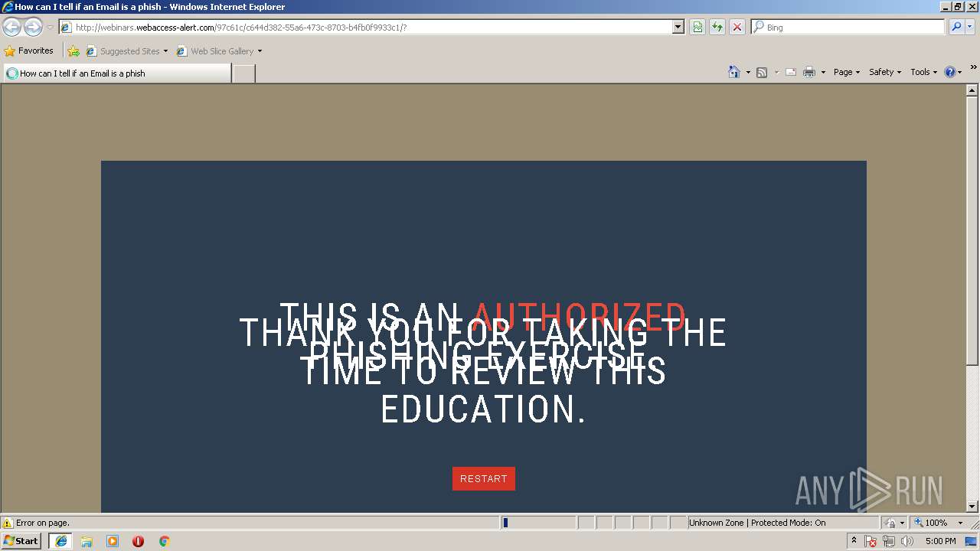The image size is (980, 551).
Task: Click the Refresh page icon
Action: 717,28
